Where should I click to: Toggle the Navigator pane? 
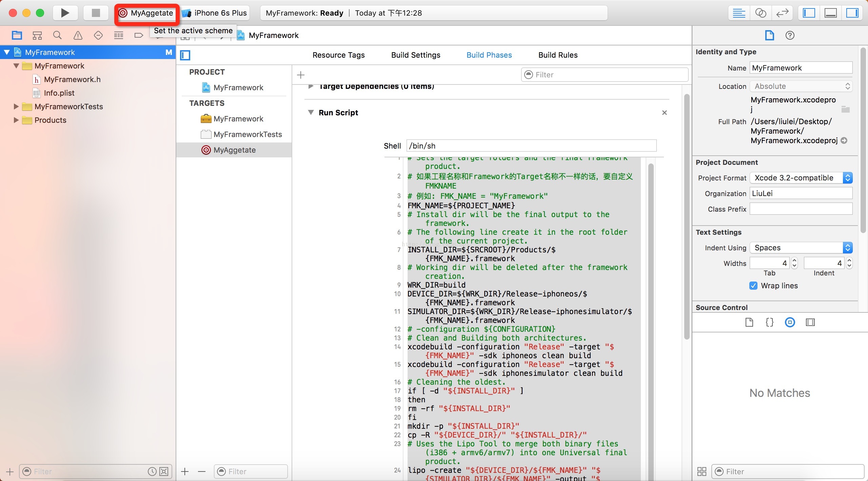click(809, 13)
